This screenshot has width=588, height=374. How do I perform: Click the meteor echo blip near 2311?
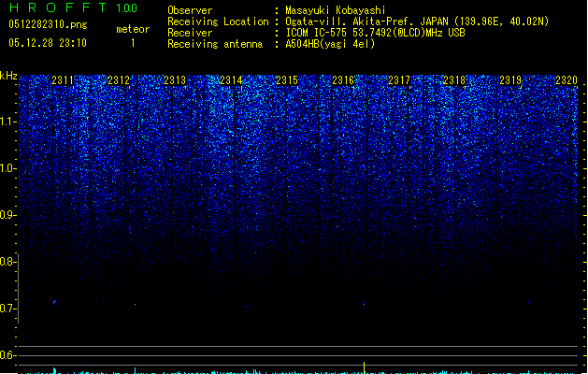pyautogui.click(x=55, y=302)
